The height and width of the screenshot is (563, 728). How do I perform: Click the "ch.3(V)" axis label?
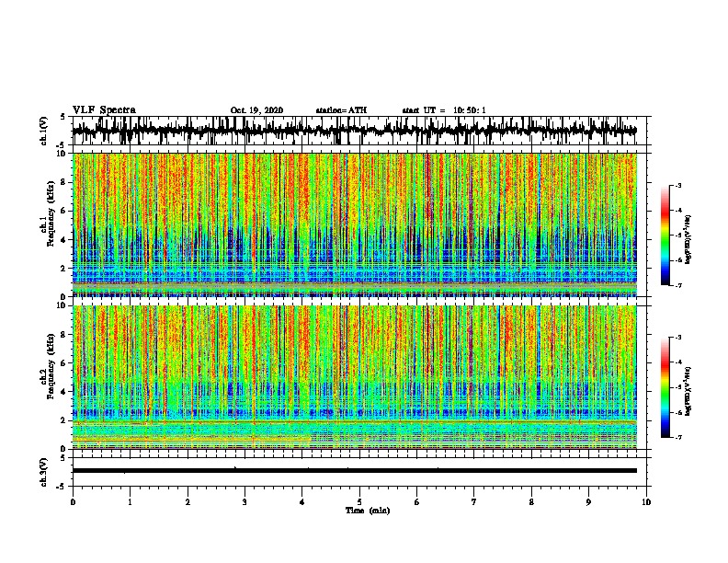[x=43, y=472]
